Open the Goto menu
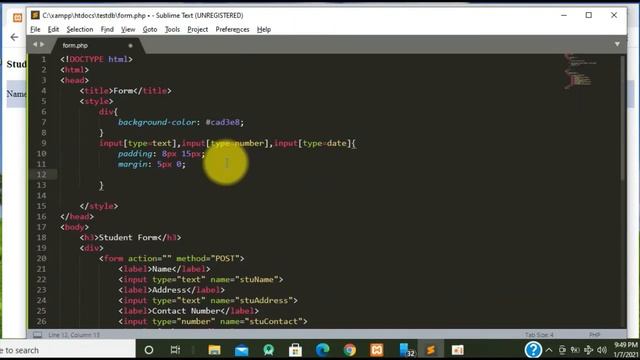 coord(150,29)
